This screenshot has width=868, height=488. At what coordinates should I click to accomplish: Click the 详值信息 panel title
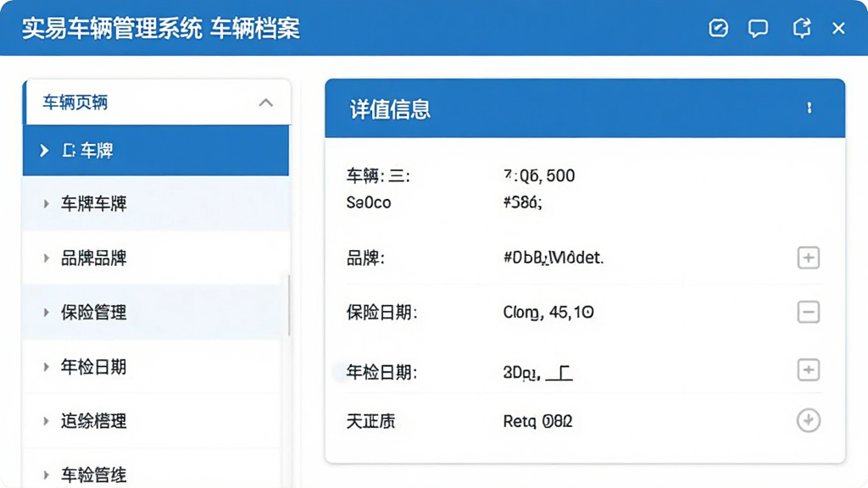tap(390, 109)
